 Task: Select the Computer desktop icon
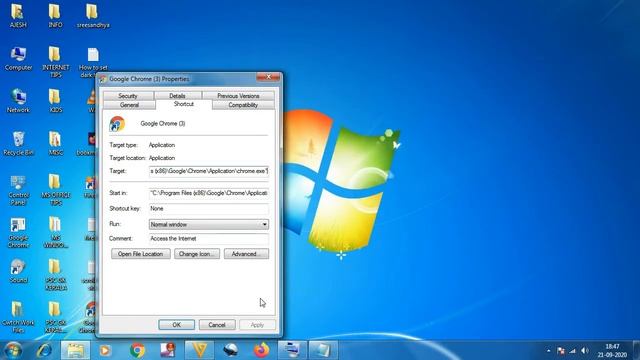[18, 58]
